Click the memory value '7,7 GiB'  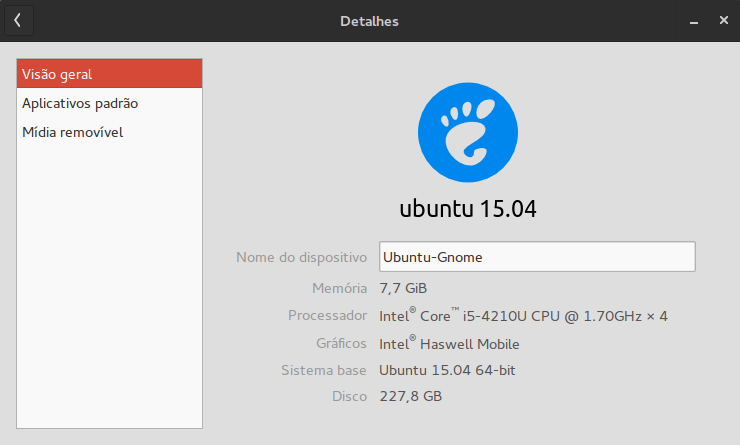403,288
